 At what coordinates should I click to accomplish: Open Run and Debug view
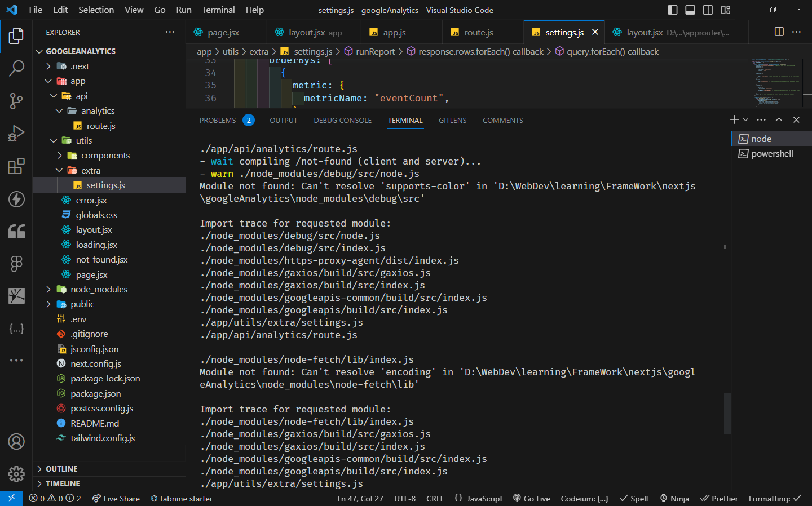point(16,134)
